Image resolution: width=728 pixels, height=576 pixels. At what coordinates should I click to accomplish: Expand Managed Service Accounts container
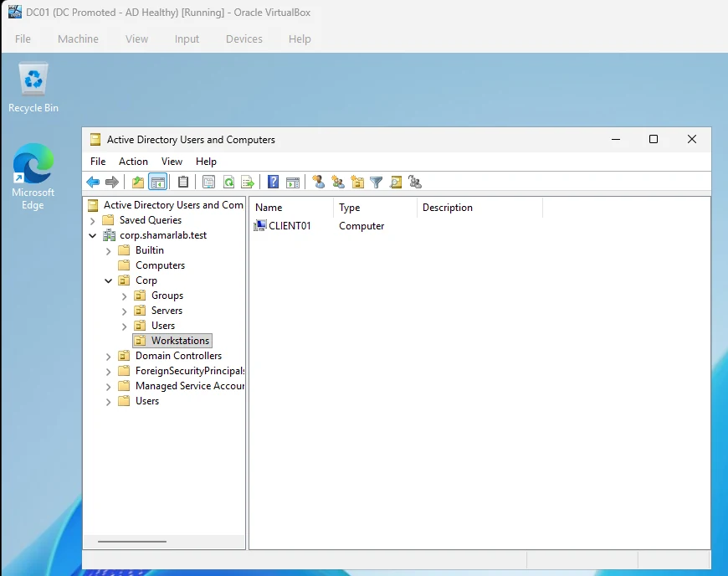[108, 387]
